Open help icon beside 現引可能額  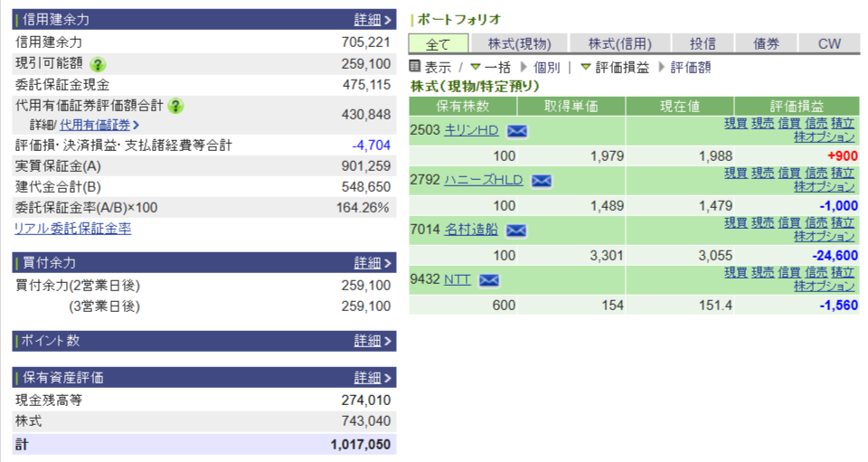point(98,64)
